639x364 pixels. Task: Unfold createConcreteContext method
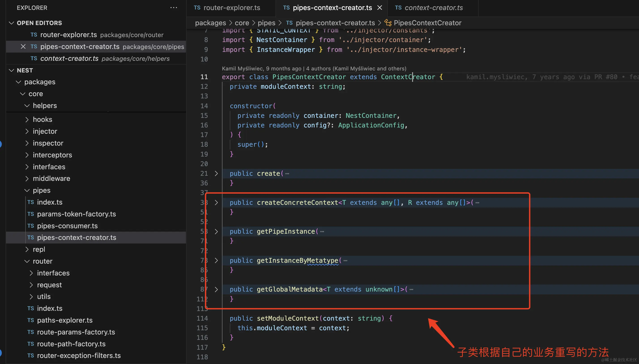tap(216, 203)
